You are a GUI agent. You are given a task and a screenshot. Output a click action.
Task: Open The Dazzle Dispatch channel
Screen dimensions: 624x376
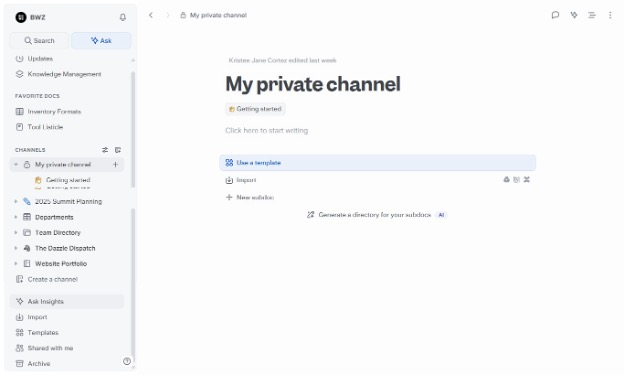65,248
